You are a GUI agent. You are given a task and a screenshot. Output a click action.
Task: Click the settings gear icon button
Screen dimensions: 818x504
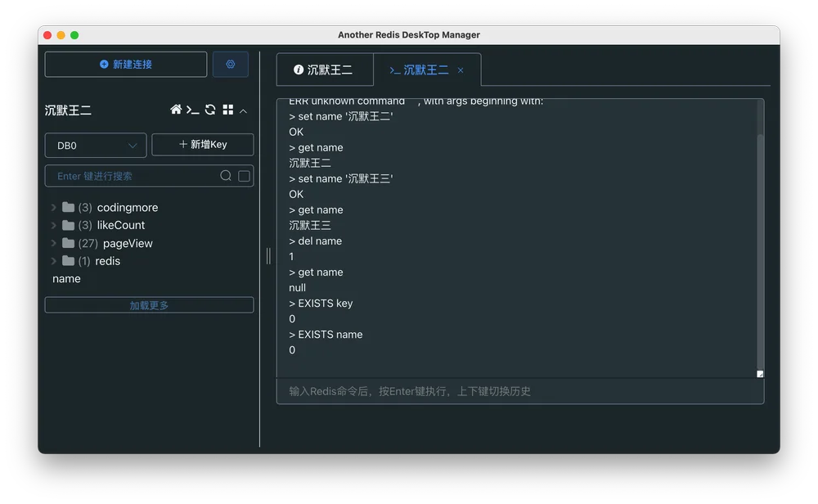[230, 64]
